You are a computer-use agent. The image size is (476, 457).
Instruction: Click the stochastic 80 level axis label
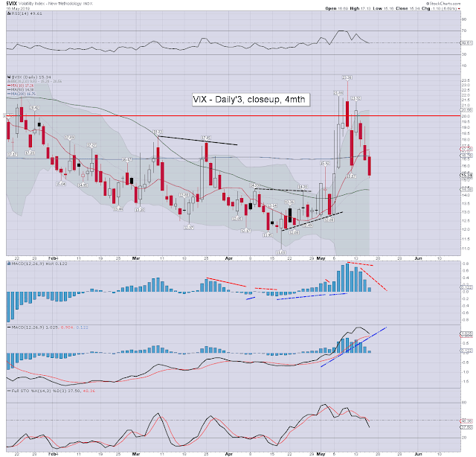tap(464, 403)
